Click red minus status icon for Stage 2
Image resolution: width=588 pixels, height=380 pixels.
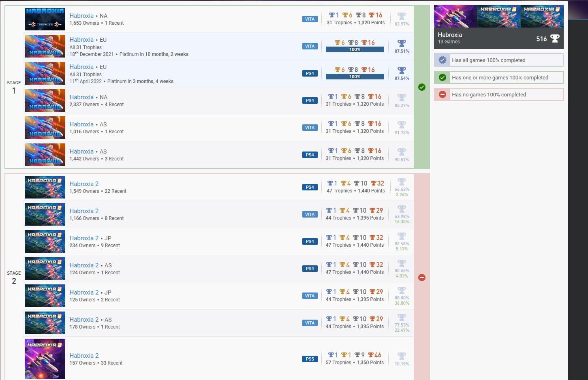[x=422, y=278]
